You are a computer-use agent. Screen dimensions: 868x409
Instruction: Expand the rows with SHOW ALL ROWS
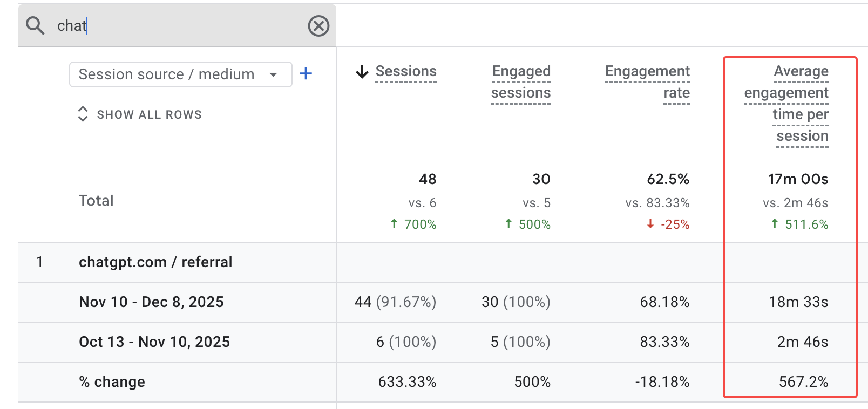coord(150,114)
